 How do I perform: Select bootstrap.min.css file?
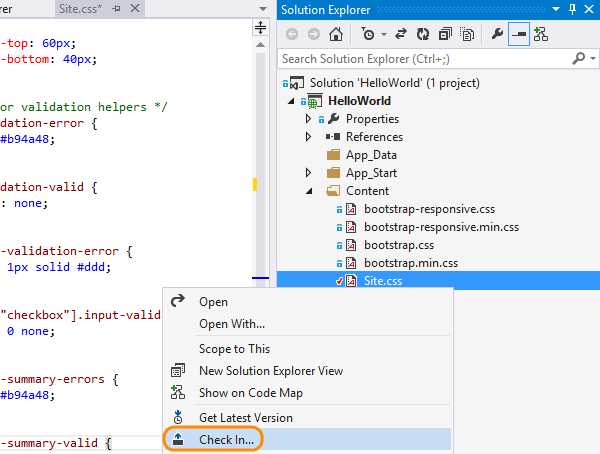coord(411,263)
